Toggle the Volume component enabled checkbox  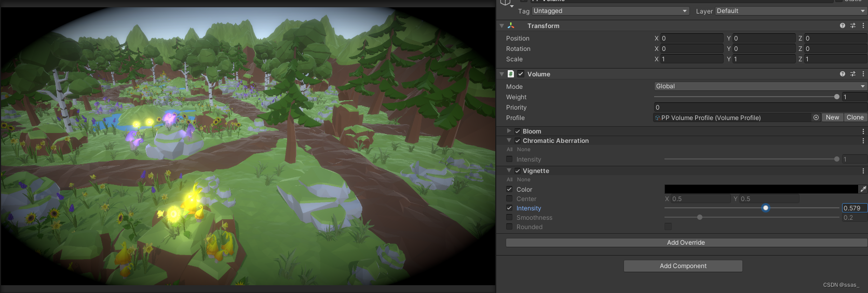(521, 74)
